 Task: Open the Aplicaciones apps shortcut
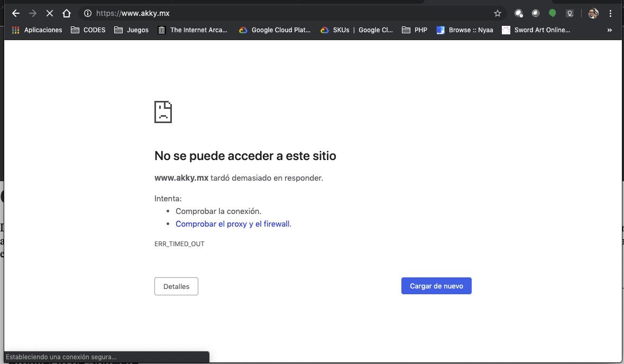click(x=37, y=30)
